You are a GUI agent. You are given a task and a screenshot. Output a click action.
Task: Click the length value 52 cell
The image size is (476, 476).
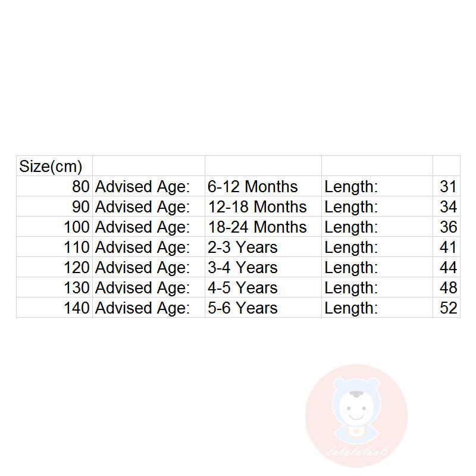[447, 308]
